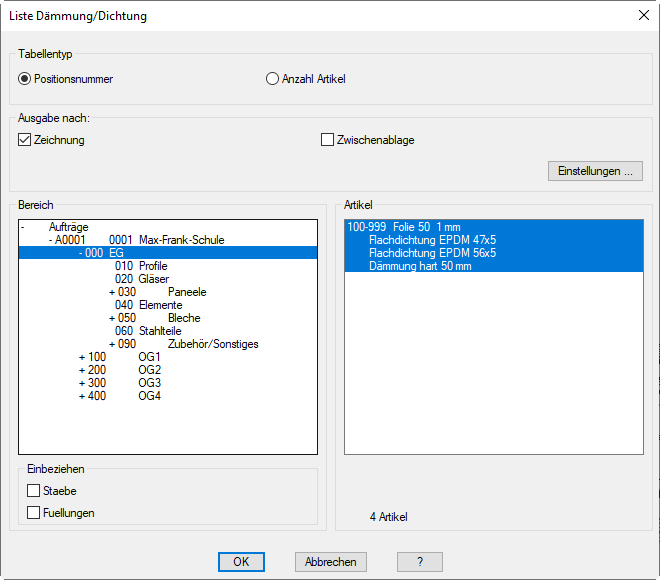Select the Positionsnummer radio button

click(x=25, y=80)
